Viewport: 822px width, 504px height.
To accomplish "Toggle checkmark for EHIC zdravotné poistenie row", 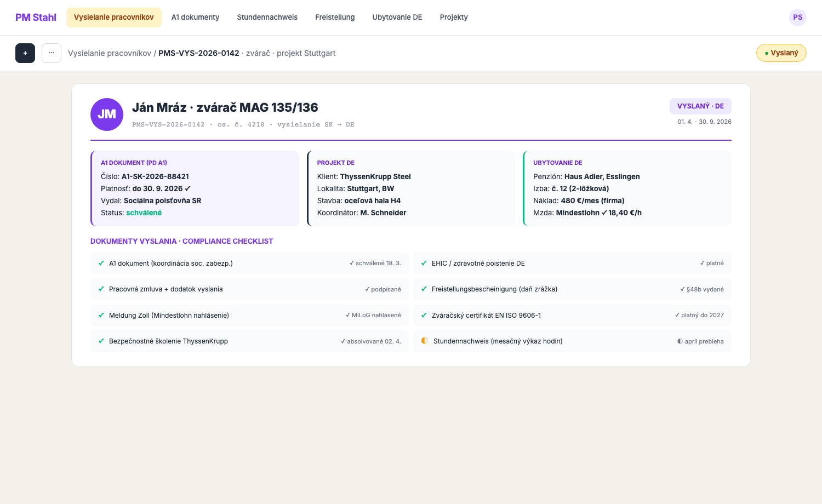I will (424, 264).
